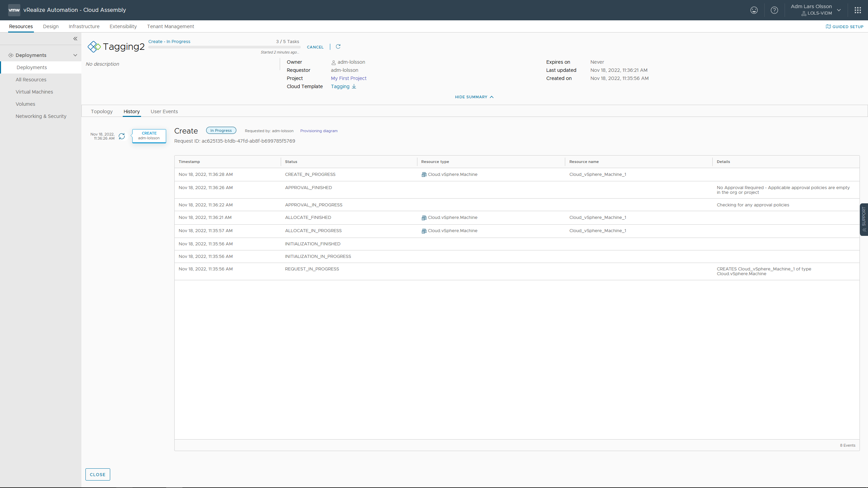
Task: Open the Infrastructure tab
Action: pyautogui.click(x=84, y=26)
